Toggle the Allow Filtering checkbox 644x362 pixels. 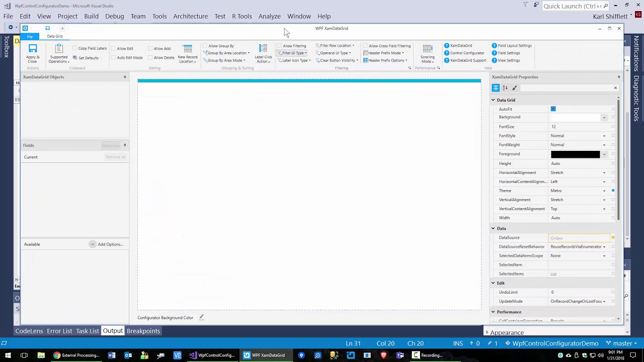[x=279, y=46]
